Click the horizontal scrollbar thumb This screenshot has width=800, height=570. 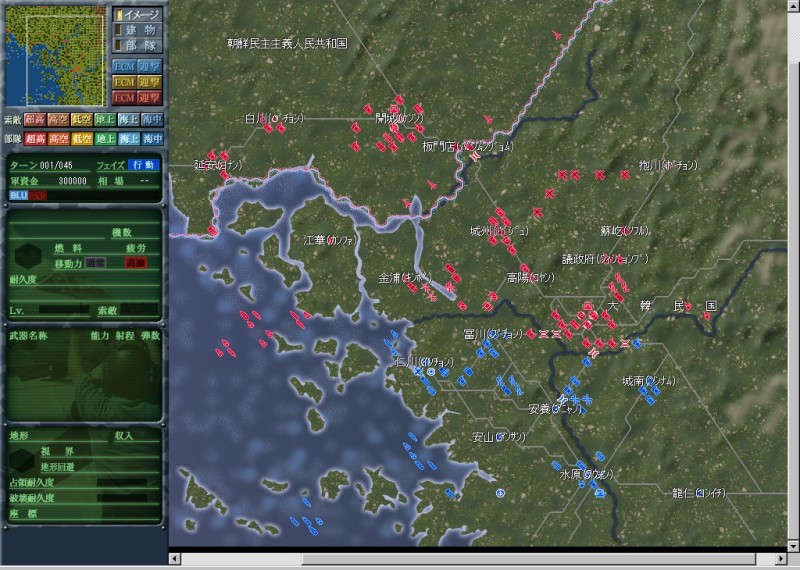tap(528, 559)
